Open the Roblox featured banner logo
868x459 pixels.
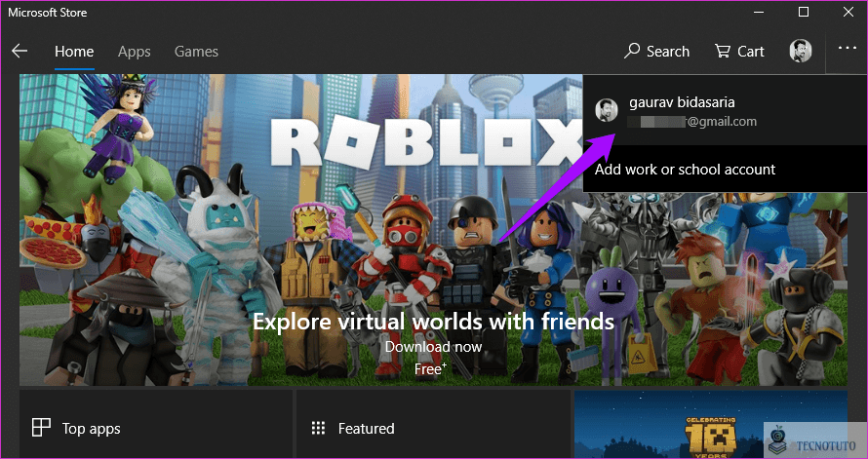(x=426, y=142)
